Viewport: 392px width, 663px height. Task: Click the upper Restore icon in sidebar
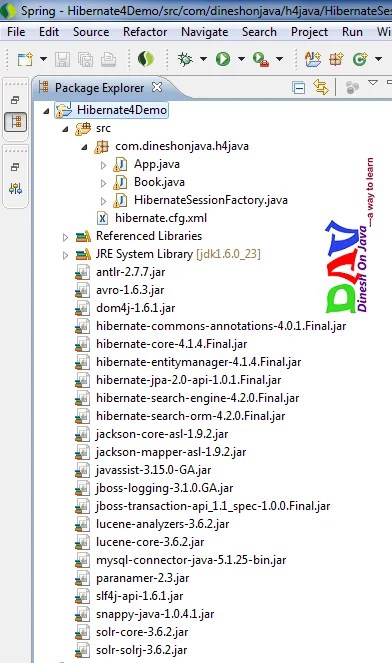point(15,100)
